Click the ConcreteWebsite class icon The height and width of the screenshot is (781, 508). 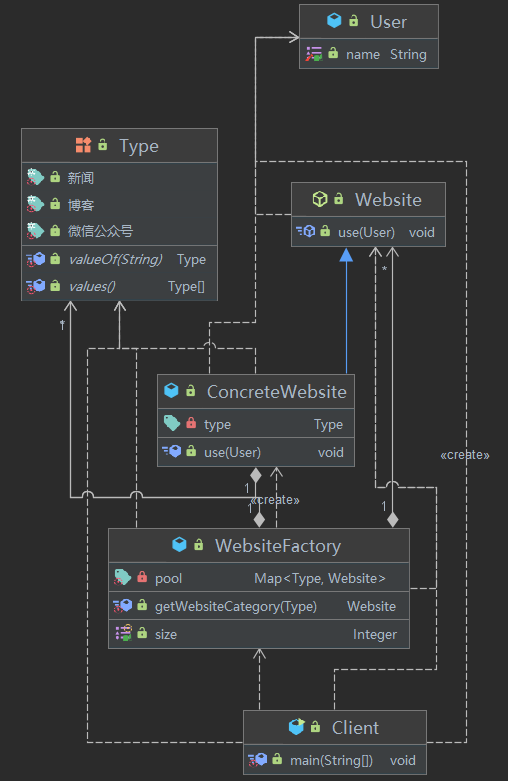(171, 390)
